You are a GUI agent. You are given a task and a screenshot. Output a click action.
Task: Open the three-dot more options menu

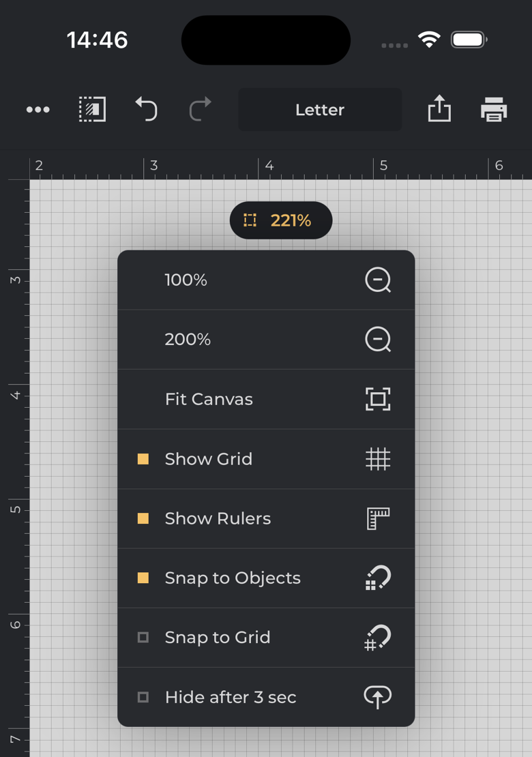(x=38, y=110)
